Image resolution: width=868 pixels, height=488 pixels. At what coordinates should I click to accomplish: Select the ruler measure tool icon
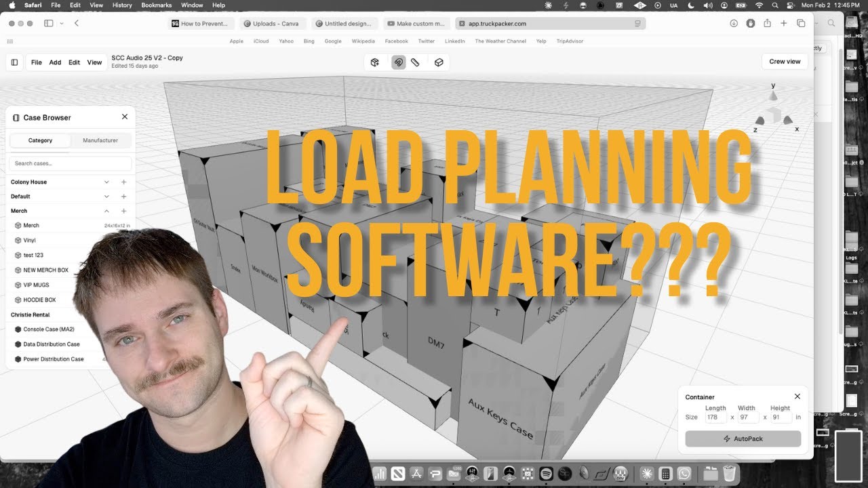click(x=415, y=62)
